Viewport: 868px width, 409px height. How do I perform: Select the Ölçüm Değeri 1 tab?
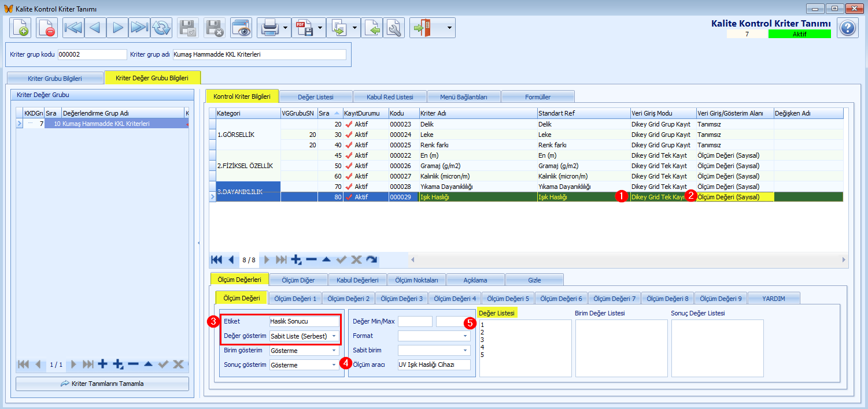295,299
